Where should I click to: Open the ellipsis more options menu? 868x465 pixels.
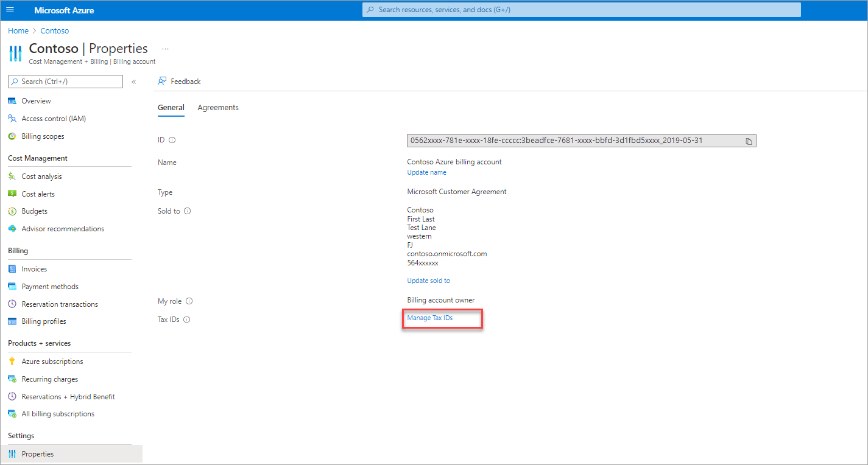pyautogui.click(x=165, y=49)
